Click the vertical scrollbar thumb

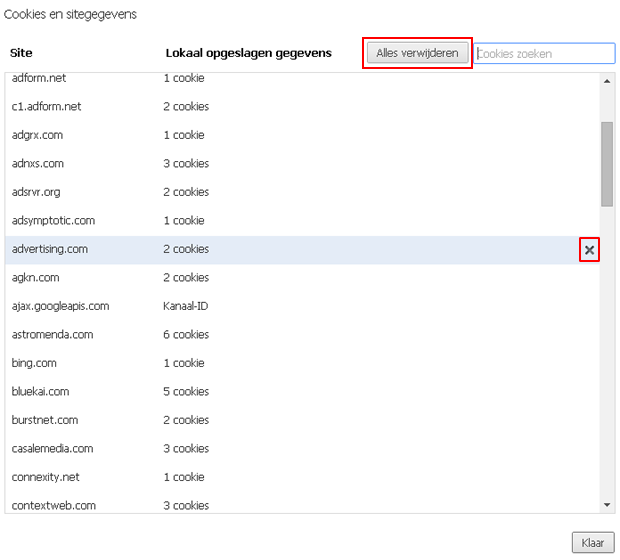pos(607,164)
